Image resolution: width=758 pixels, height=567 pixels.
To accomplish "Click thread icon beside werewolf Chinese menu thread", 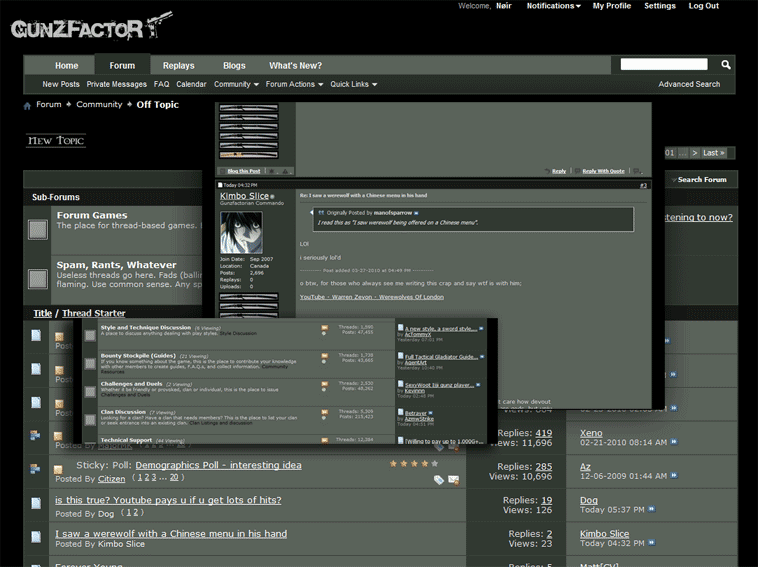I will click(x=36, y=537).
